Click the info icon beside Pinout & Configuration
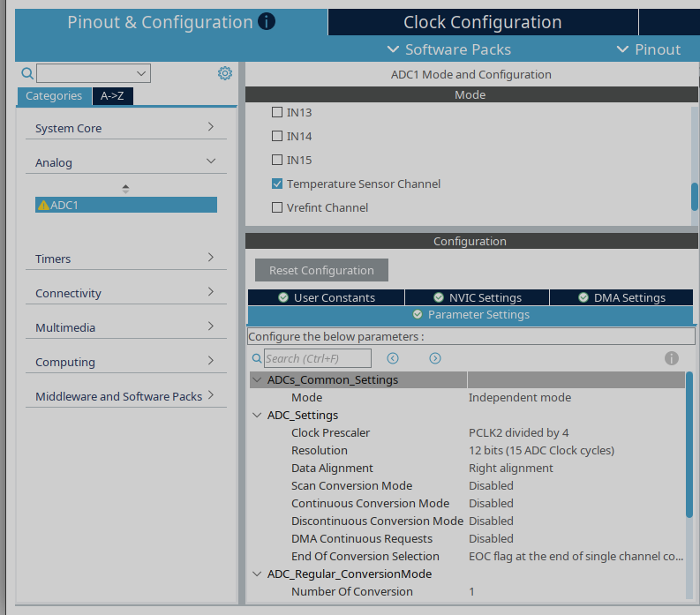Screen dimensions: 700x615 [x=267, y=21]
